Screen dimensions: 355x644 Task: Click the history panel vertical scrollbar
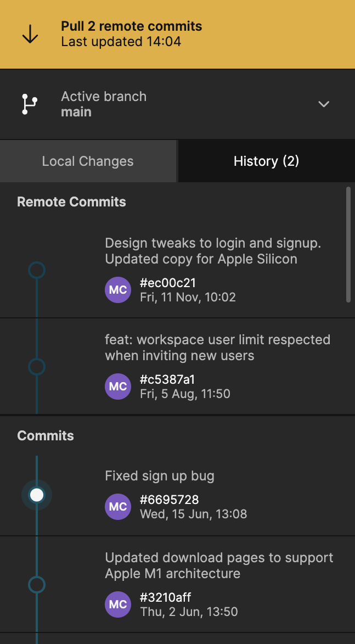pyautogui.click(x=348, y=244)
